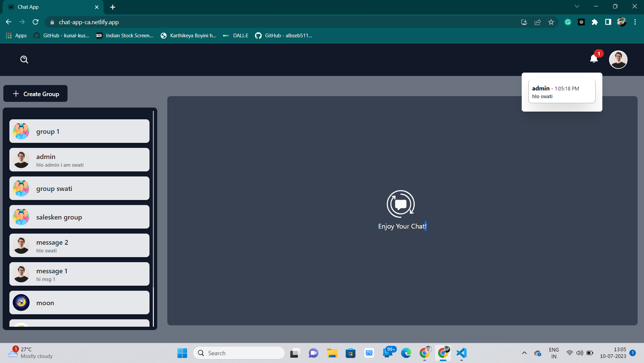The height and width of the screenshot is (363, 644).
Task: Open the message 1 conversation
Action: pos(79,274)
